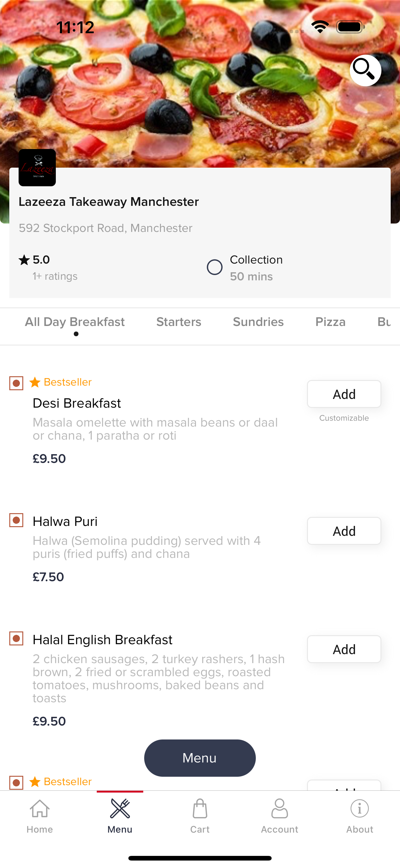Select the Collection radio button
Screen dimensions: 400x868
pyautogui.click(x=215, y=267)
